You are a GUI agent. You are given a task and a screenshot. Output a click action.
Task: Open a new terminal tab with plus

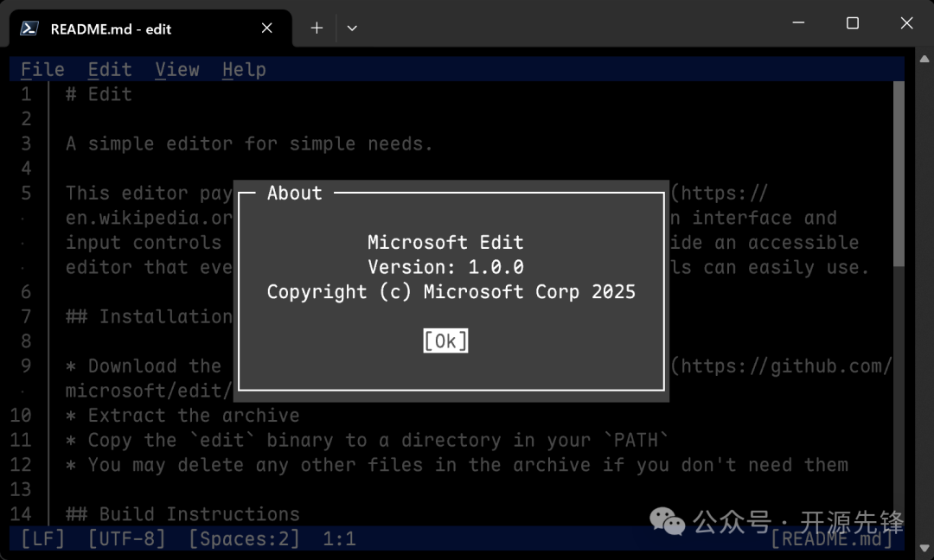tap(317, 28)
